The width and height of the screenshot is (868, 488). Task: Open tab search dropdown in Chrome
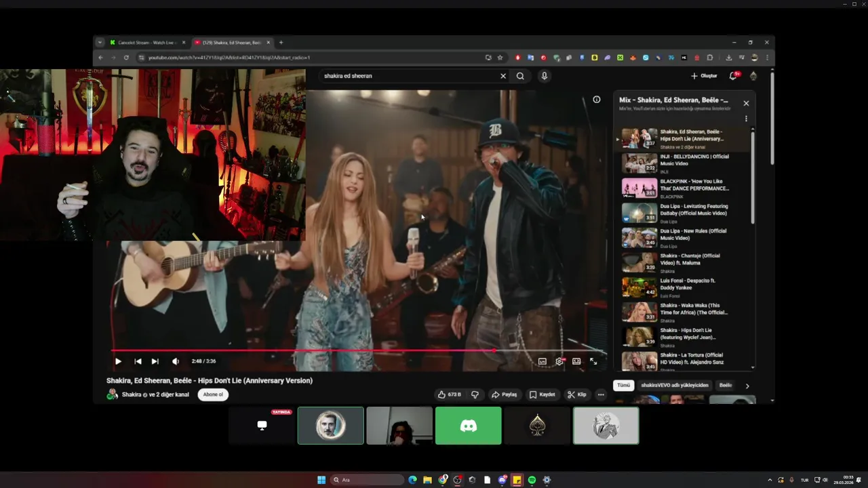coord(100,43)
